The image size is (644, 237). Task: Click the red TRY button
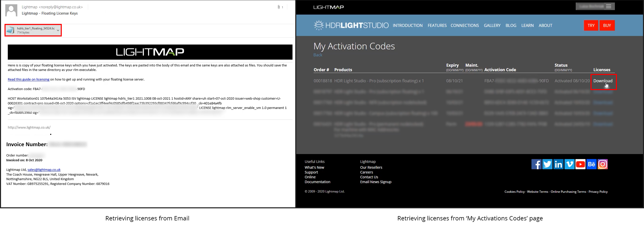pos(591,25)
